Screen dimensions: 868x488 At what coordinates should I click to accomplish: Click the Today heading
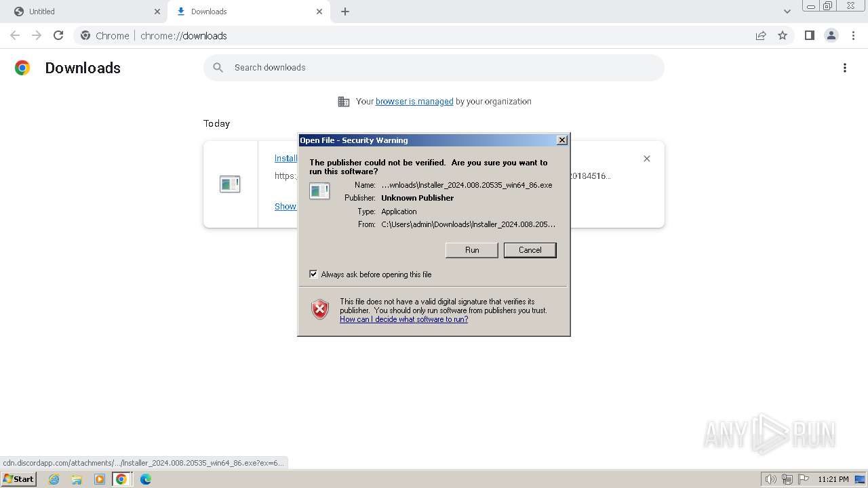pos(216,123)
